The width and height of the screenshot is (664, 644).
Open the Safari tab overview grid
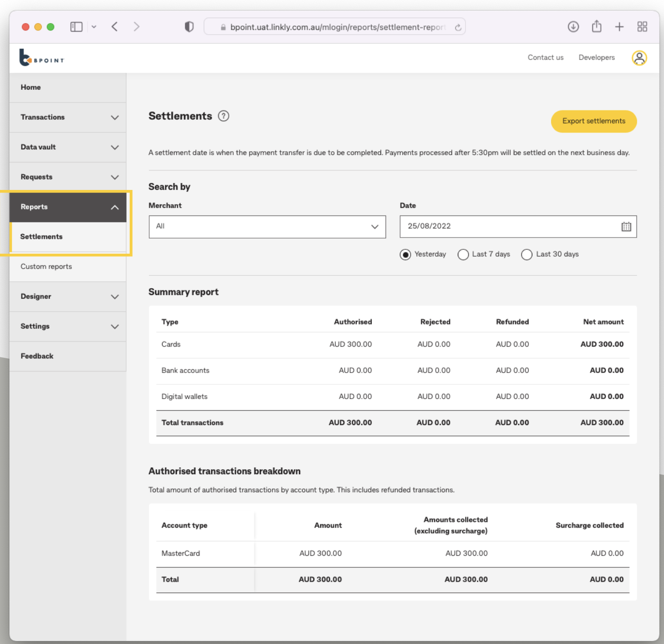[642, 27]
